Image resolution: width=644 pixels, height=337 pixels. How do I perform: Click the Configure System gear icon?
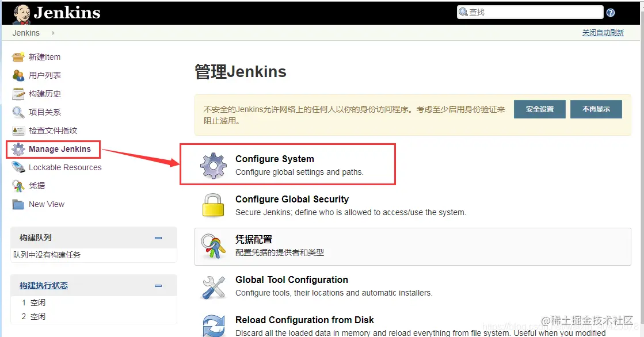pyautogui.click(x=213, y=166)
